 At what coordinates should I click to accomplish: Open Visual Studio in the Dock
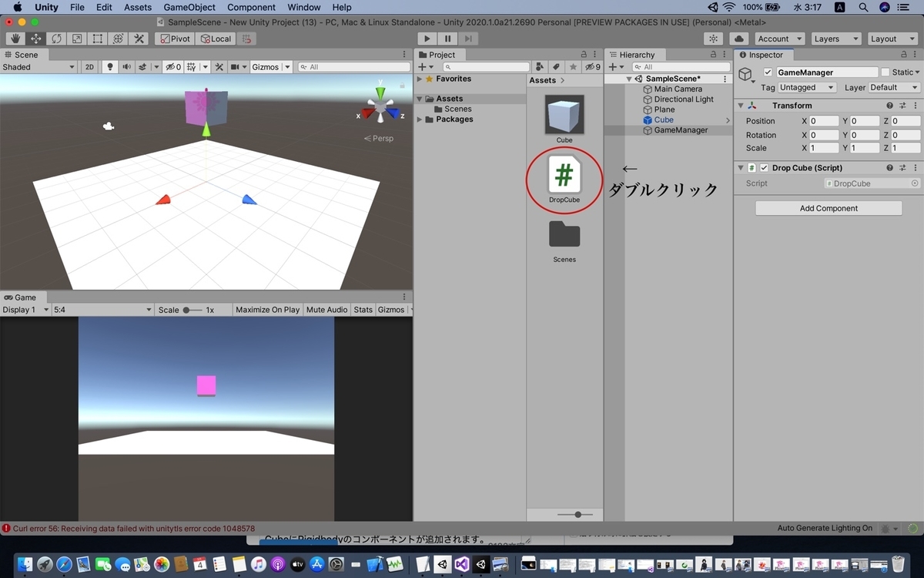pyautogui.click(x=461, y=564)
